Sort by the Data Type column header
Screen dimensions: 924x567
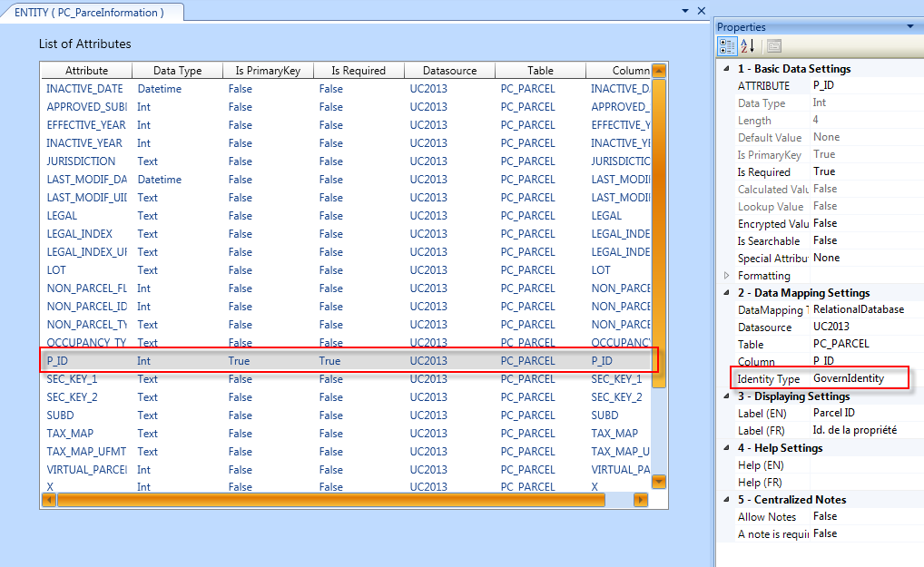pos(177,71)
